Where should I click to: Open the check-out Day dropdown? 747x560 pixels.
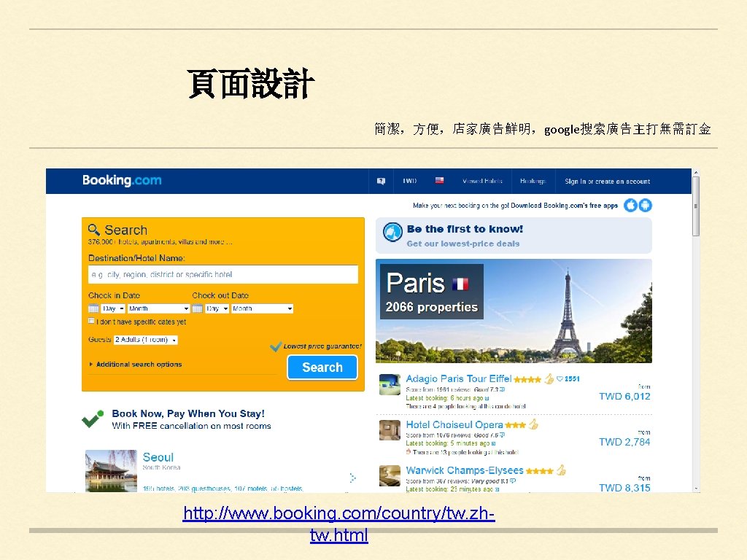point(217,308)
